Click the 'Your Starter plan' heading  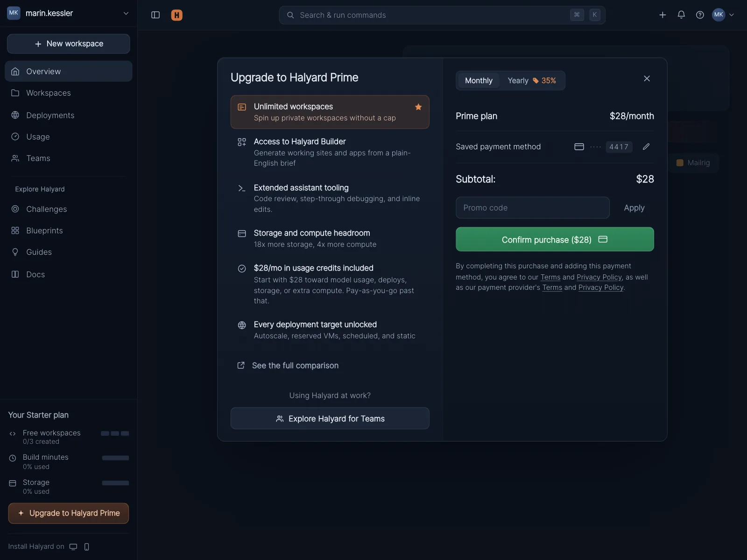pos(38,415)
